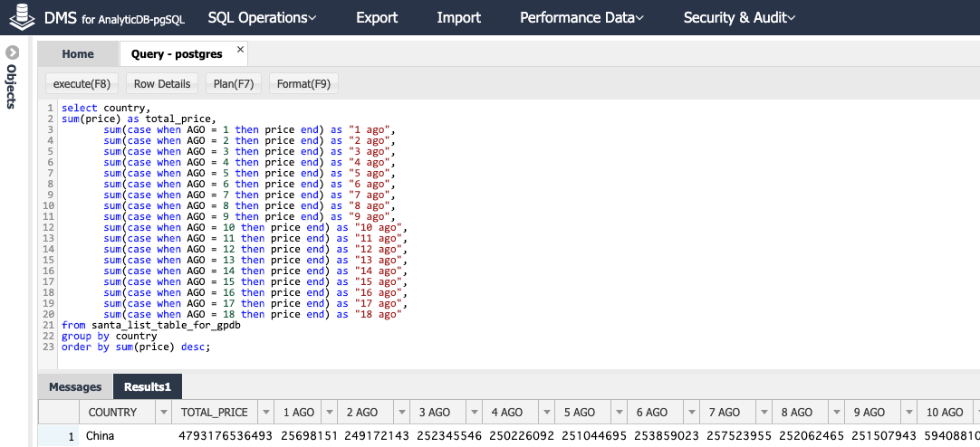
Task: Show the query plan with Plan(F7)
Action: [234, 83]
